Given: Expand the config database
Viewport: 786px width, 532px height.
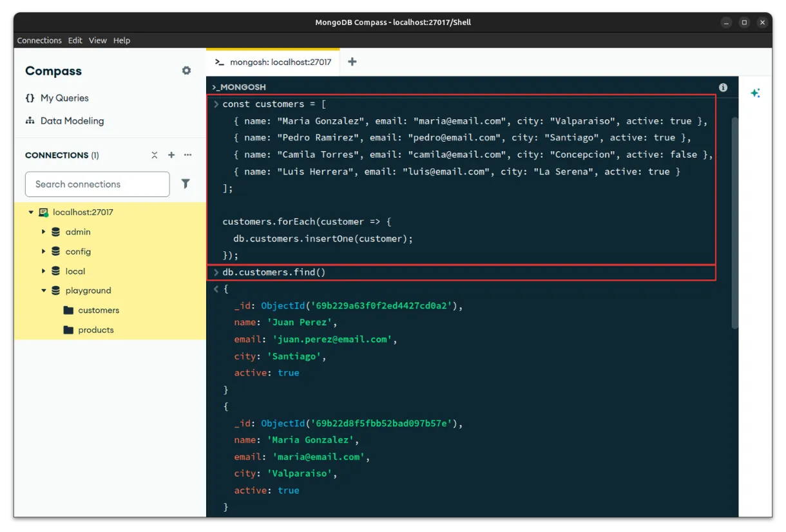Looking at the screenshot, I should click(x=44, y=251).
